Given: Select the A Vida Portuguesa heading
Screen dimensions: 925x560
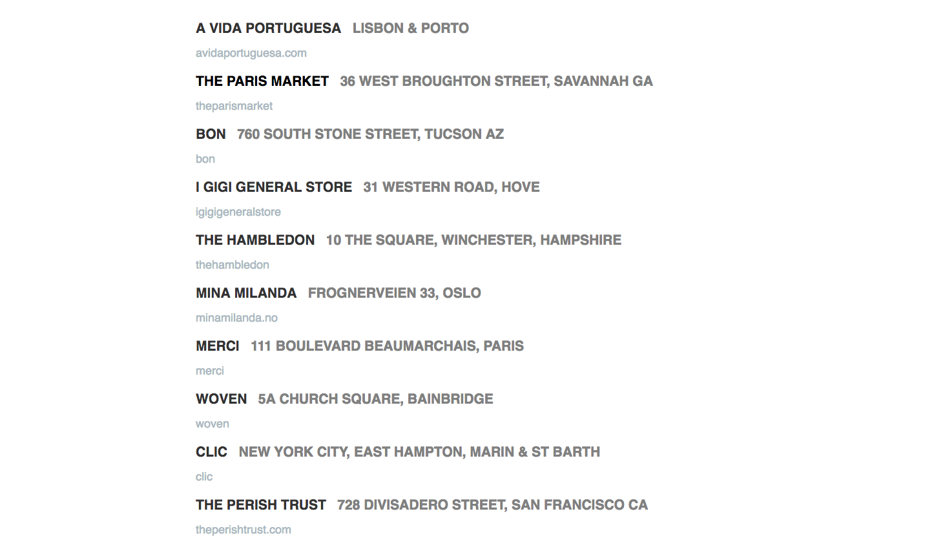Looking at the screenshot, I should [x=268, y=28].
